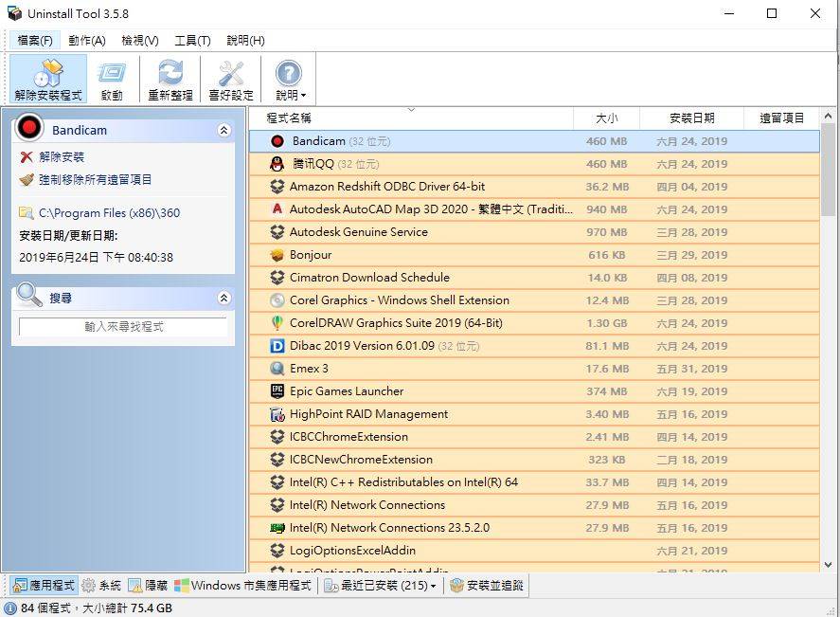Click the program search input field
The height and width of the screenshot is (617, 840).
123,326
